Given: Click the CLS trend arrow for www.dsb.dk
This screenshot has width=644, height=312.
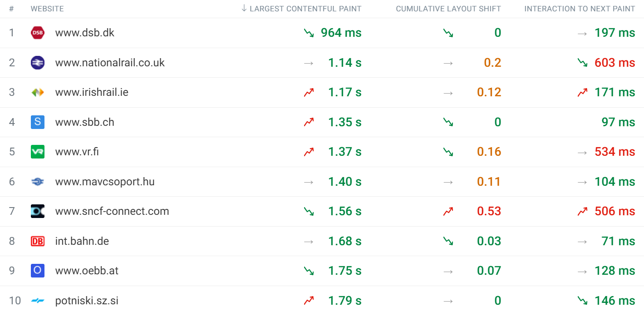Looking at the screenshot, I should [x=448, y=33].
